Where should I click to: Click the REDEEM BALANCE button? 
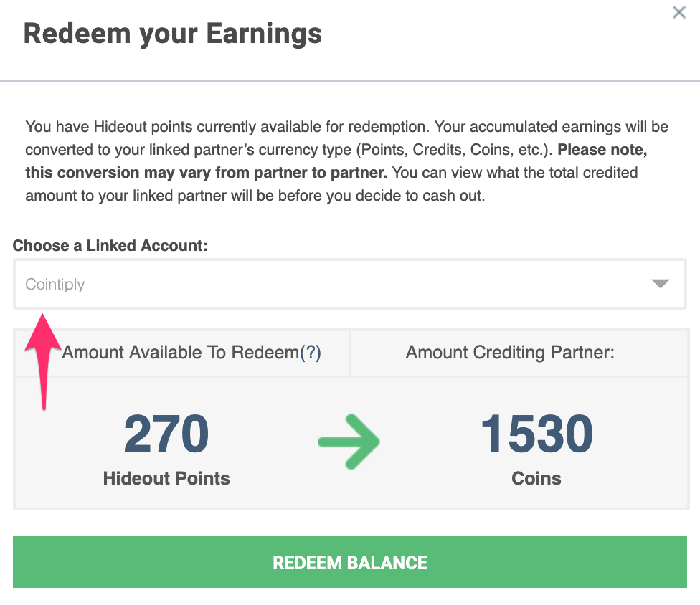(x=349, y=563)
